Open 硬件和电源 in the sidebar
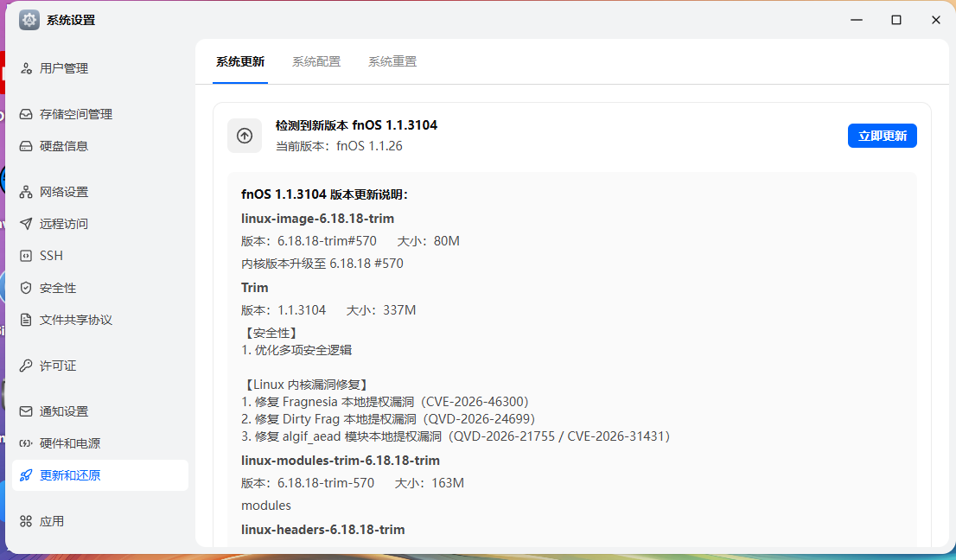This screenshot has width=956, height=560. 100,443
